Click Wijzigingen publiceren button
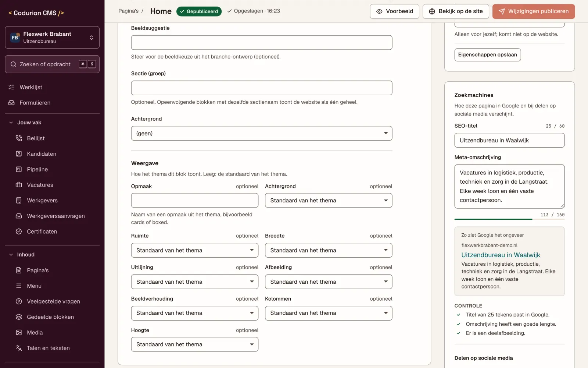The width and height of the screenshot is (588, 368). click(x=534, y=11)
